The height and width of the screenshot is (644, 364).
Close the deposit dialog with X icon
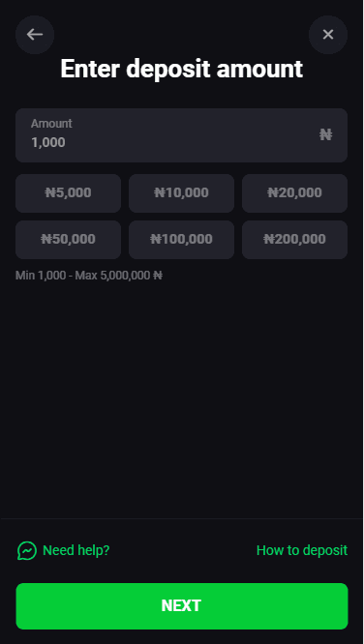[328, 35]
